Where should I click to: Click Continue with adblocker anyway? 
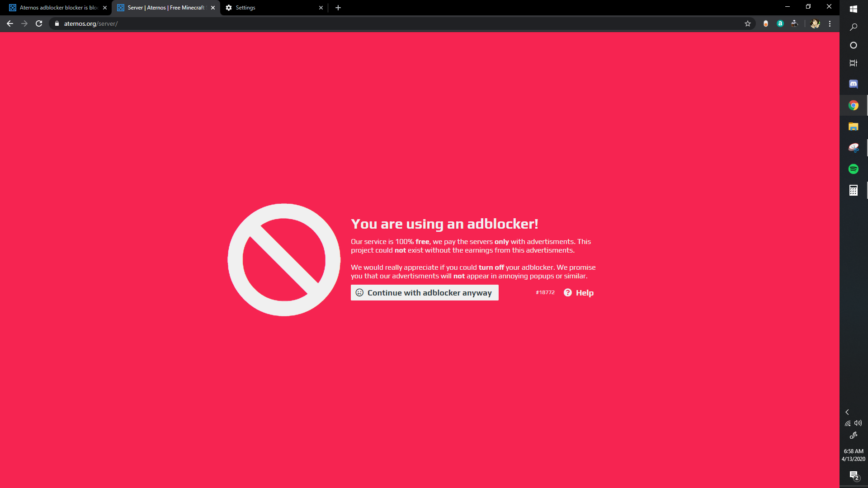[x=425, y=293]
